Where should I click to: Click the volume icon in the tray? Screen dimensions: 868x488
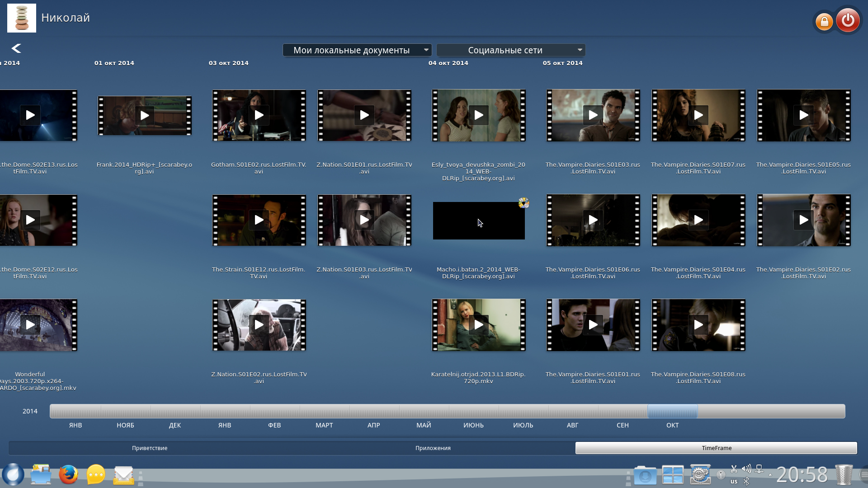pyautogui.click(x=746, y=469)
